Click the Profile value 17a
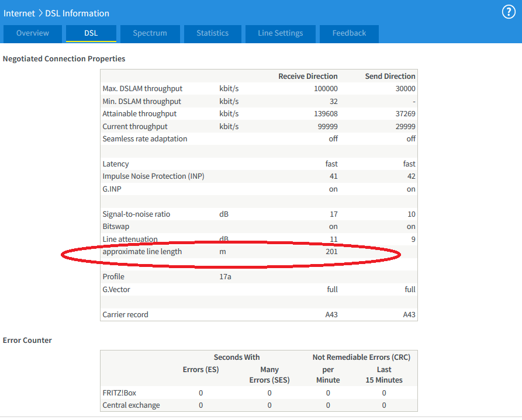Image resolution: width=522 pixels, height=420 pixels. 225,277
